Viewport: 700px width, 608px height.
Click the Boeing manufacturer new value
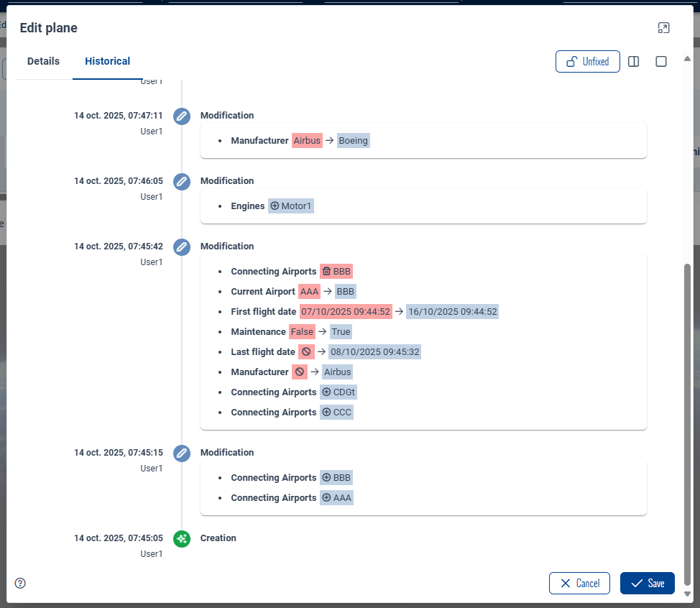tap(353, 141)
